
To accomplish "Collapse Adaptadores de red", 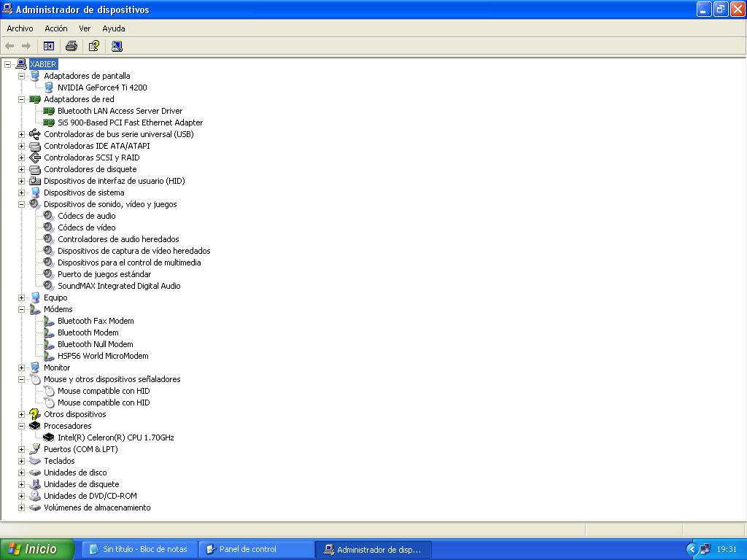I will click(21, 99).
